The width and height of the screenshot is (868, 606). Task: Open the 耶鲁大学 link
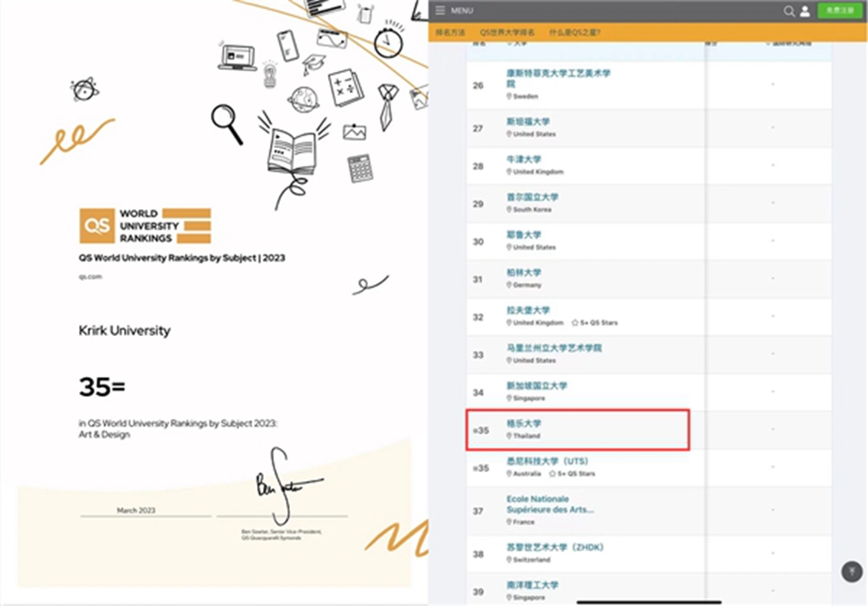click(523, 234)
